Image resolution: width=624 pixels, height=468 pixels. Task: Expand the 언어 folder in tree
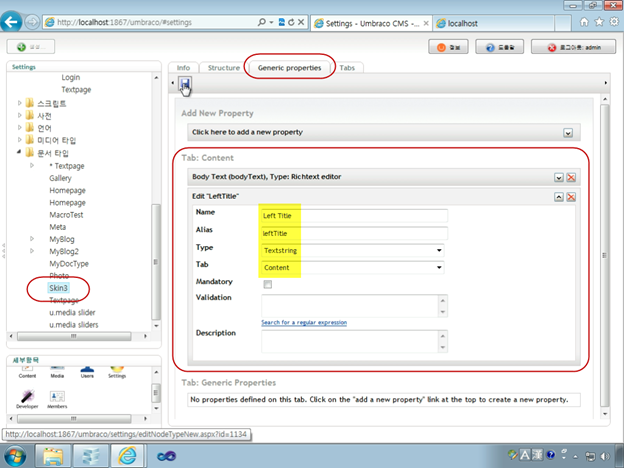(x=20, y=128)
